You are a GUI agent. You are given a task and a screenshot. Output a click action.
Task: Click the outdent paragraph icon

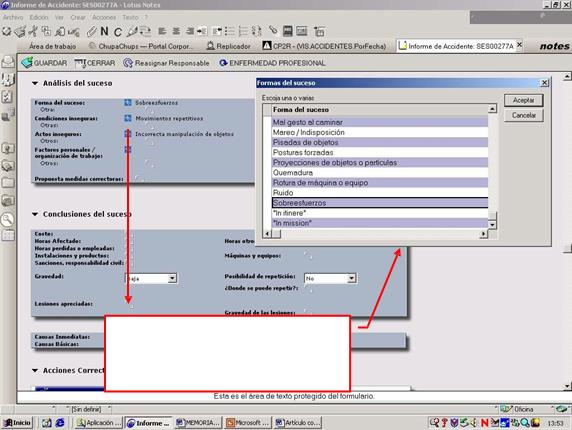click(217, 31)
